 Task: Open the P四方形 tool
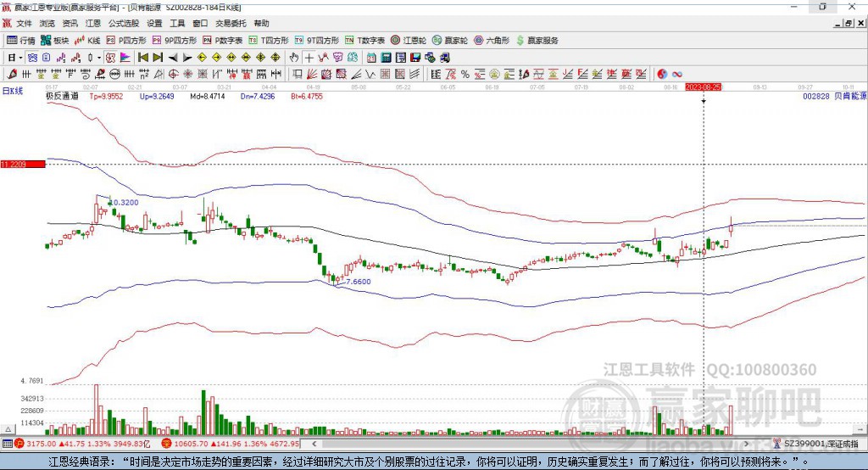click(126, 41)
